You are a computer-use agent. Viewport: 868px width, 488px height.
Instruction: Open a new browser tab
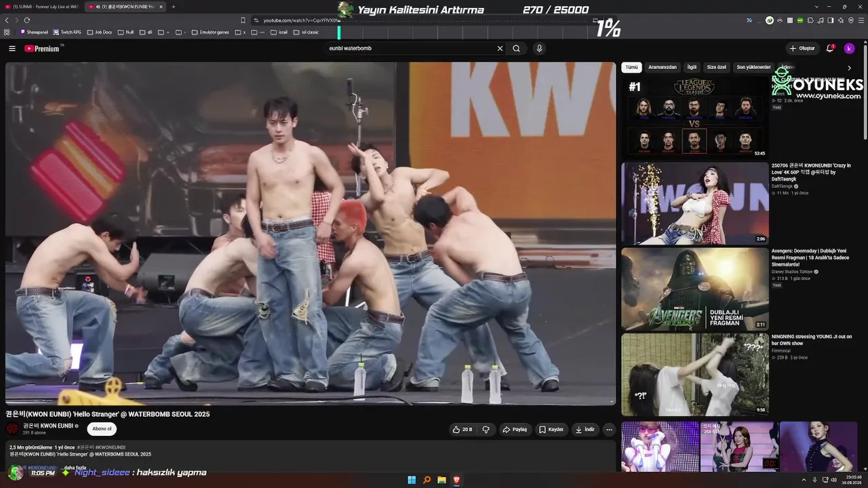pos(173,7)
